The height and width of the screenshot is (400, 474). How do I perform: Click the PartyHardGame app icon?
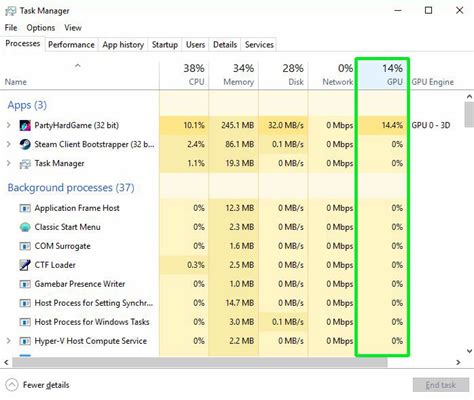tap(25, 125)
